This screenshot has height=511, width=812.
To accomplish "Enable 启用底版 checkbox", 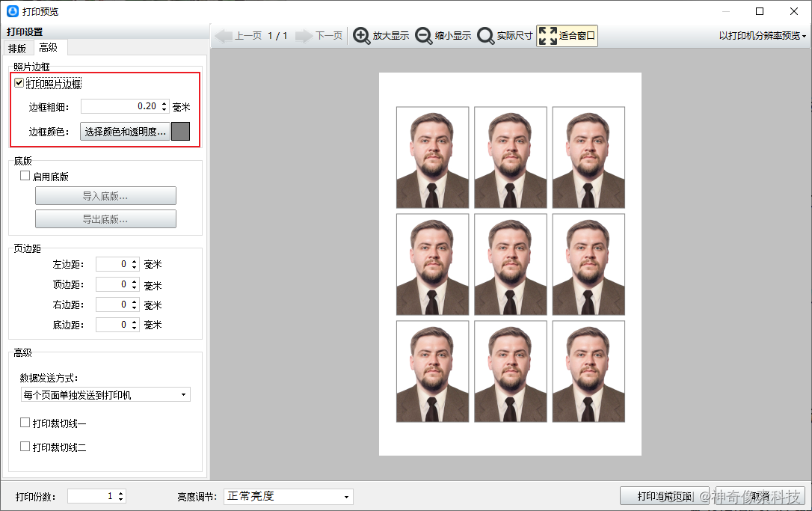I will (25, 176).
